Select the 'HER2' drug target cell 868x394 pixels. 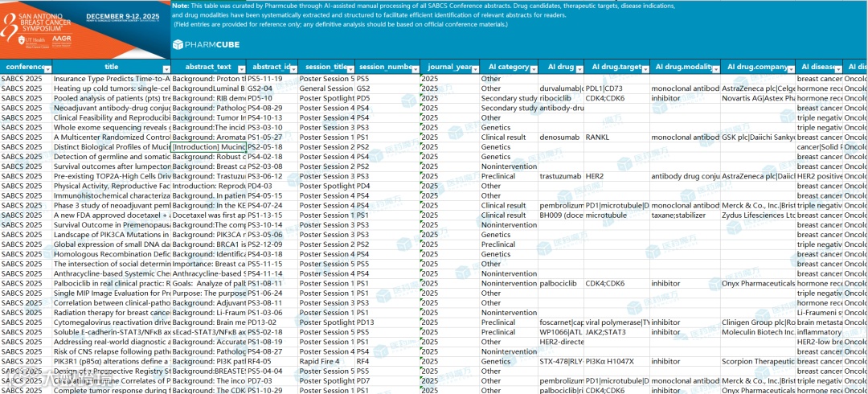[616, 176]
